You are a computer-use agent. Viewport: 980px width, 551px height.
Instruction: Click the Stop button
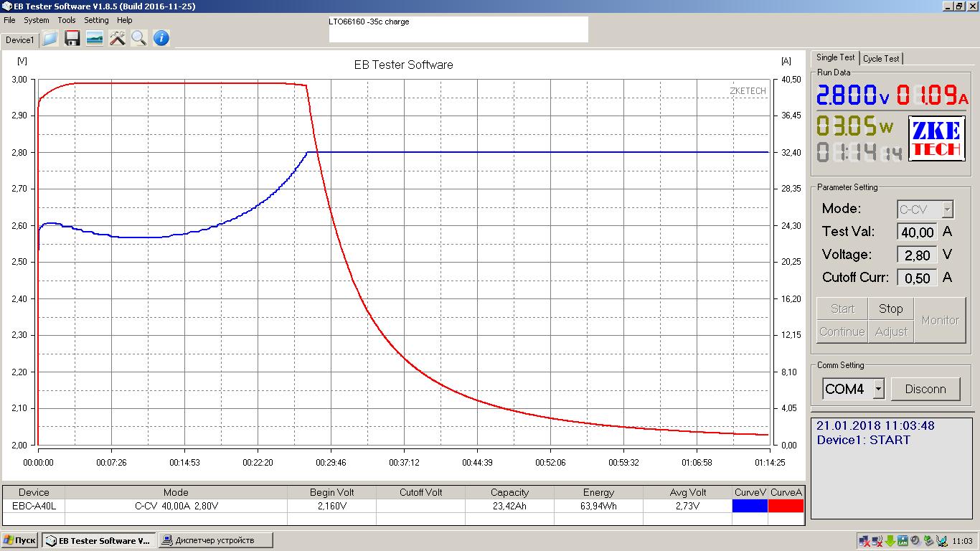coord(890,309)
